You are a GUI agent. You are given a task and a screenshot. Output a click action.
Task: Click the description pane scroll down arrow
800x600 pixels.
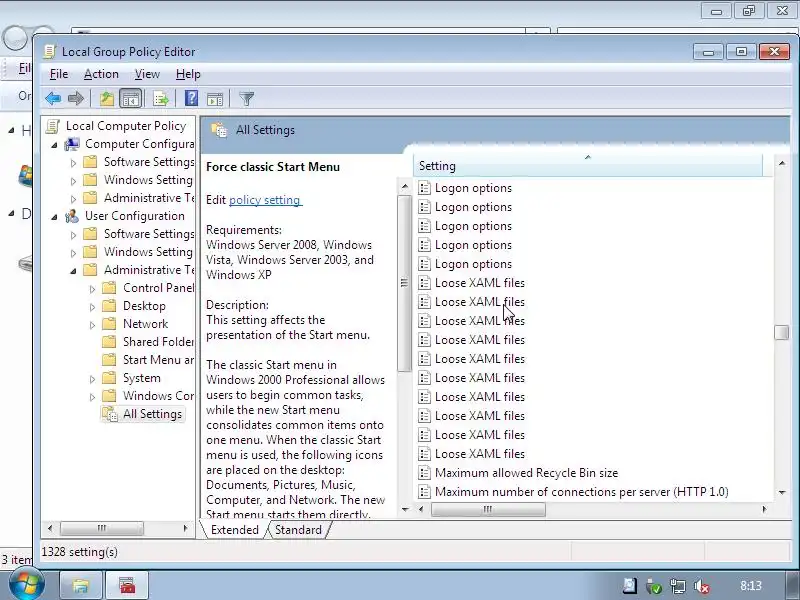[x=405, y=509]
